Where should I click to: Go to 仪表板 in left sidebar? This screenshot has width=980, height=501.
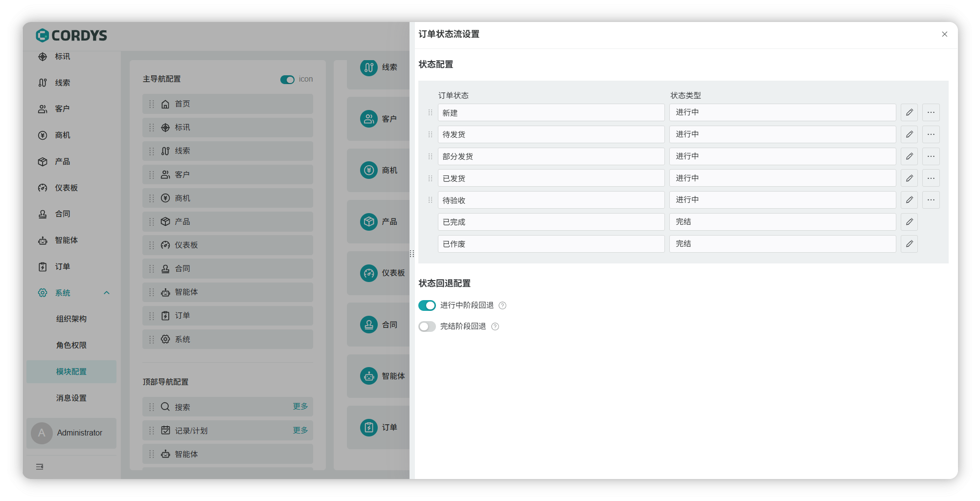pos(66,188)
